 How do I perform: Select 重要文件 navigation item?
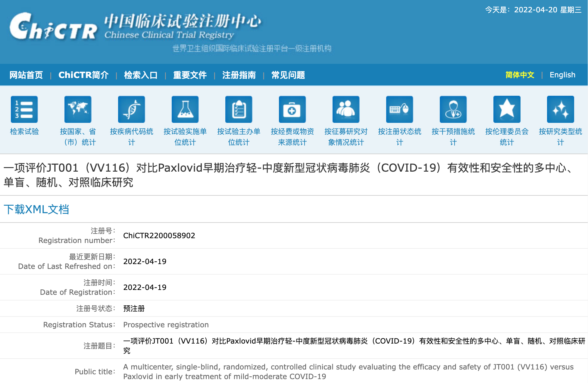click(x=190, y=75)
